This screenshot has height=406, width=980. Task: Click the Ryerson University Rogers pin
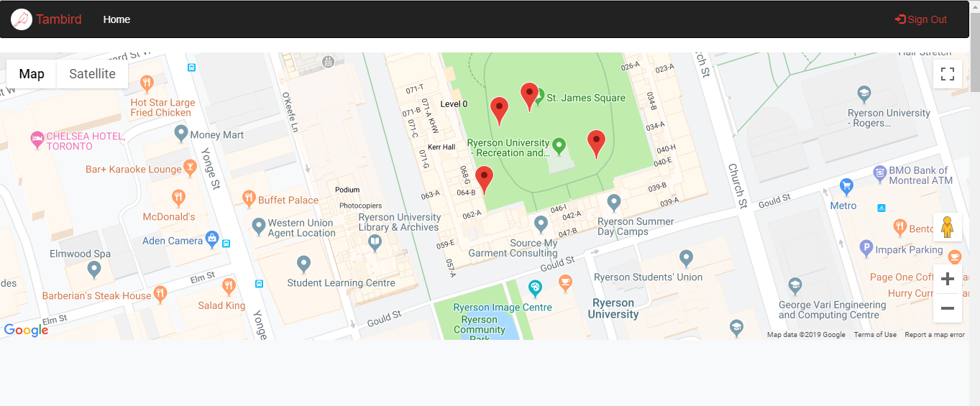point(864,93)
